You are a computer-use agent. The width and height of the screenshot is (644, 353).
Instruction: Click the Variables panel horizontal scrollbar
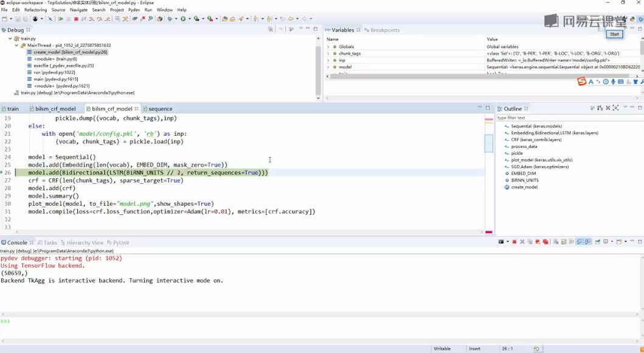coord(483,77)
